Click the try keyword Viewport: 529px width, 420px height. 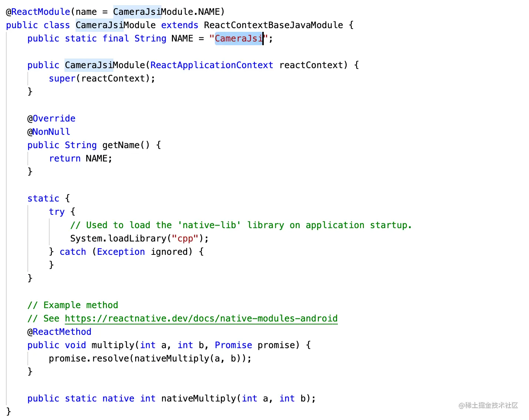coord(57,212)
